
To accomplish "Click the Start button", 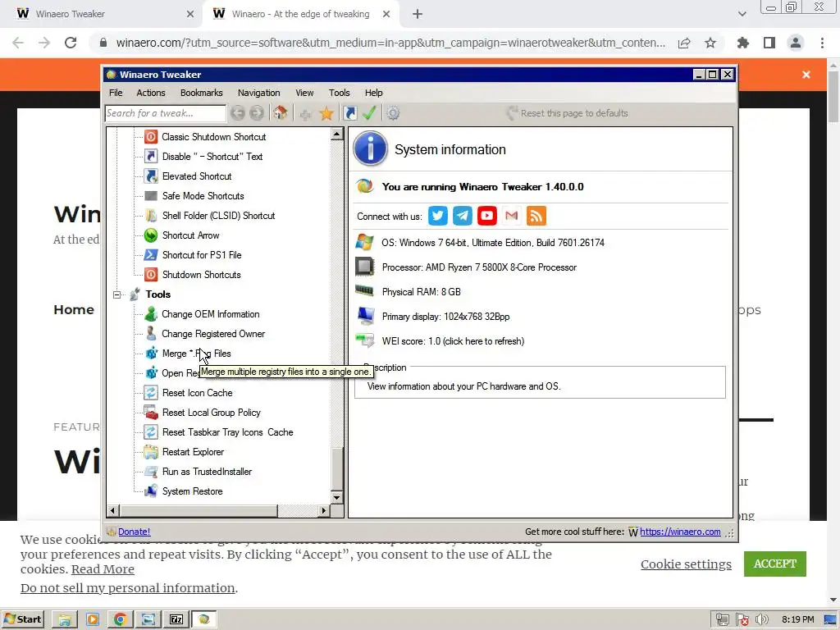I will [22, 619].
